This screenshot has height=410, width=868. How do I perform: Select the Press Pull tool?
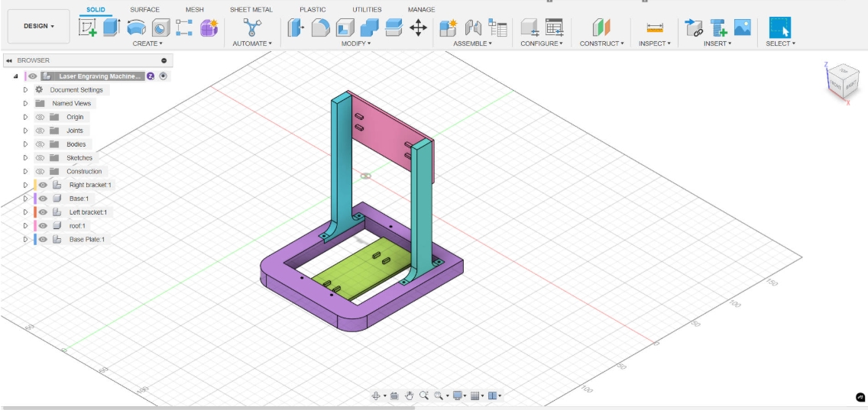point(296,27)
